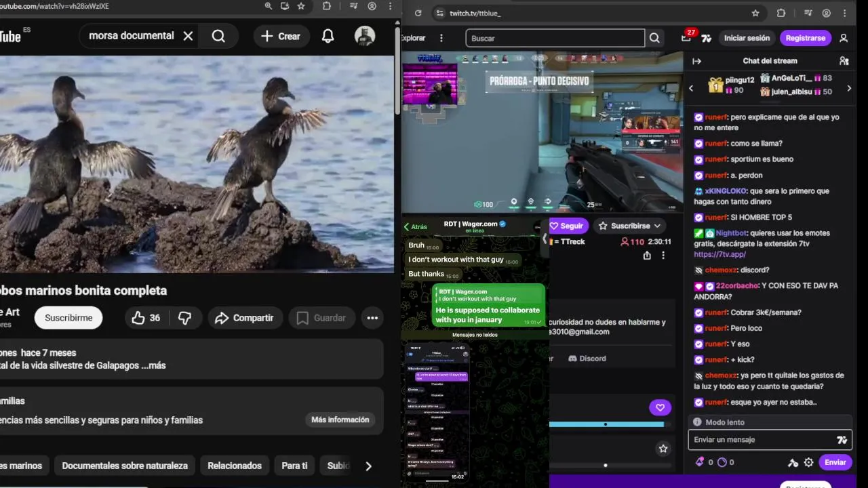The width and height of the screenshot is (868, 488).
Task: Send chat message with Enviar
Action: tap(835, 462)
